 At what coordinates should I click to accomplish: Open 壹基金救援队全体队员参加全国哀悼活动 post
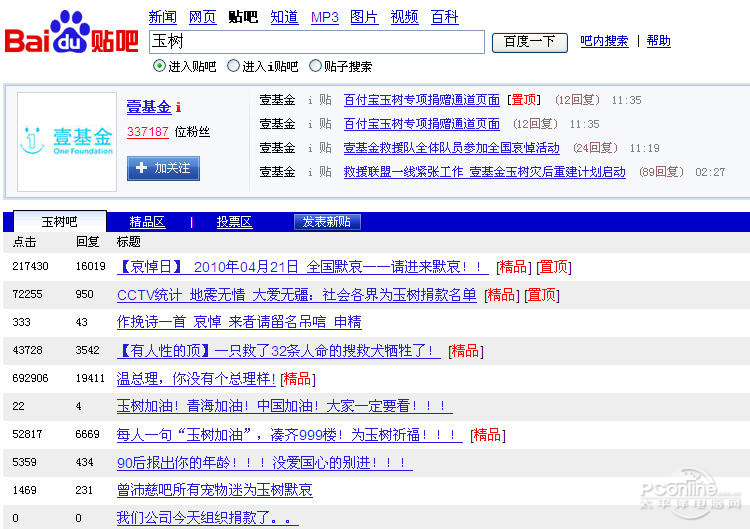(x=452, y=148)
